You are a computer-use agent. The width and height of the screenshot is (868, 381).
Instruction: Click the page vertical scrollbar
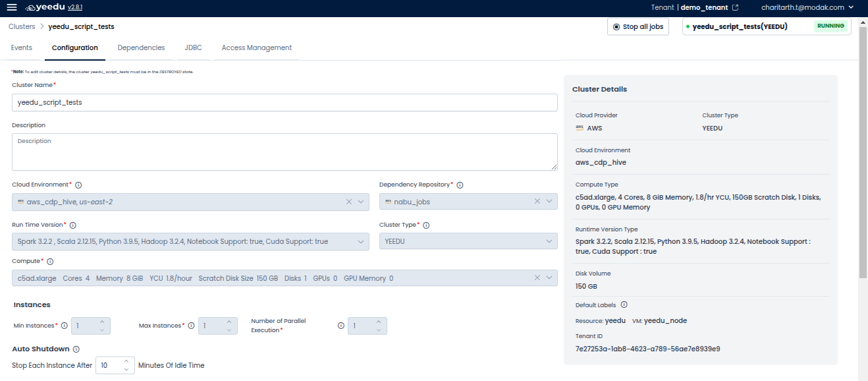[863, 152]
